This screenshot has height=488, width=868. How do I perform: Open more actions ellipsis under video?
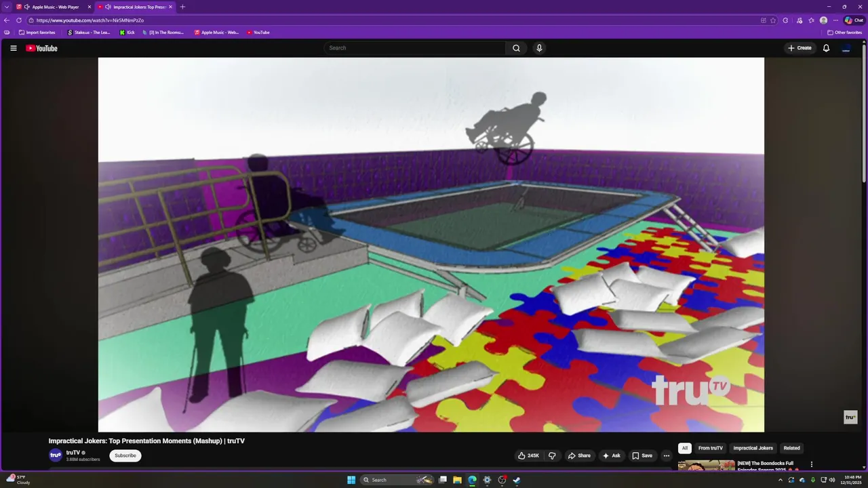(x=667, y=455)
